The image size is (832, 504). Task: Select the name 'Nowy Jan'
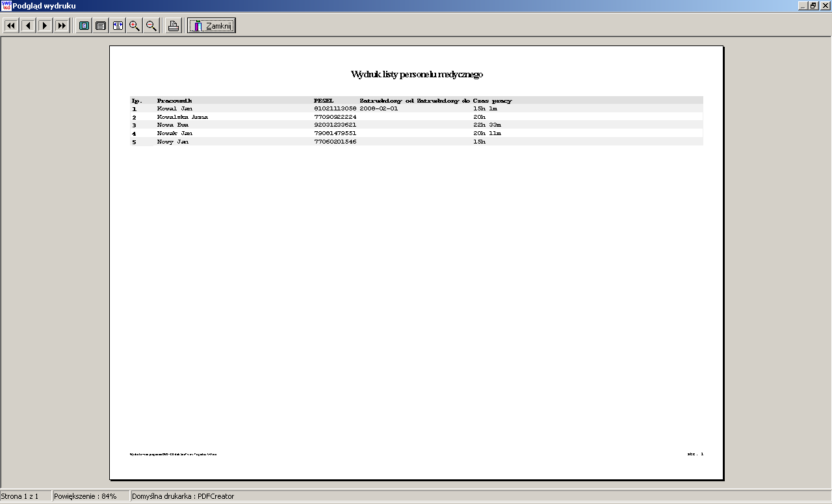[x=173, y=142]
